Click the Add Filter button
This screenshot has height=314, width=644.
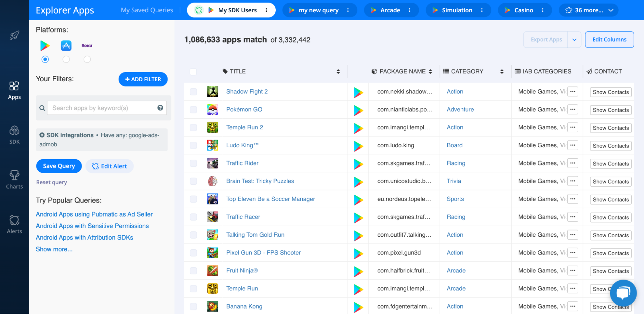pos(143,79)
